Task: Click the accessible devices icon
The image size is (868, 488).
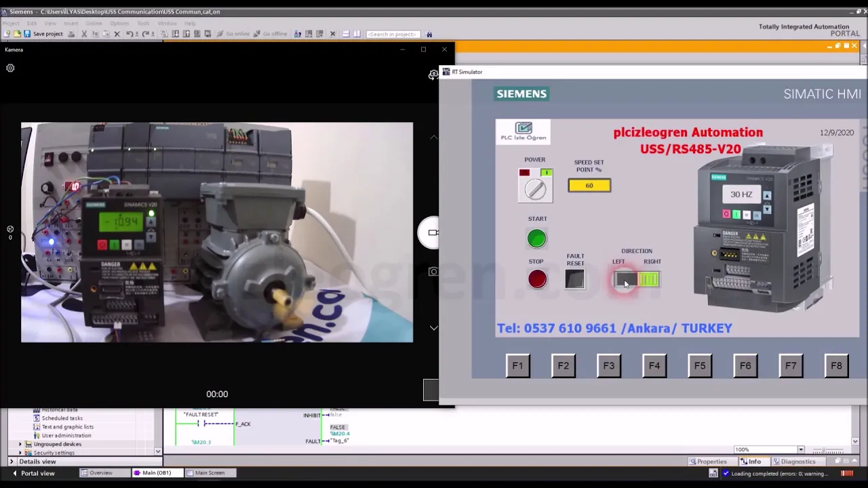Action: click(298, 34)
